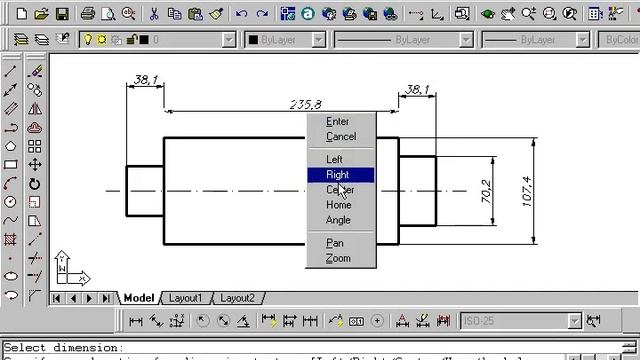The width and height of the screenshot is (640, 360).
Task: Toggle layer freeze sun icon
Action: (x=102, y=40)
